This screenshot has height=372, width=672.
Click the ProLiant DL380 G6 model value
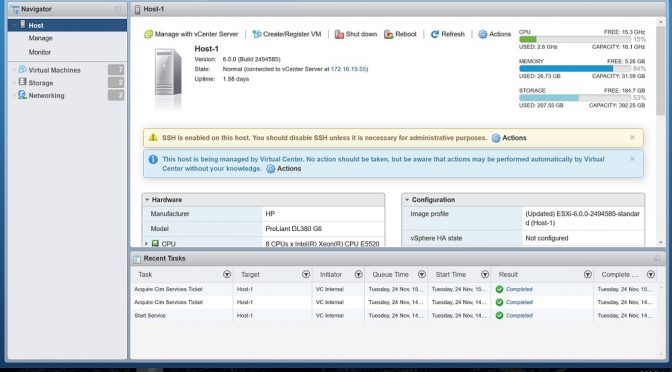coord(294,229)
